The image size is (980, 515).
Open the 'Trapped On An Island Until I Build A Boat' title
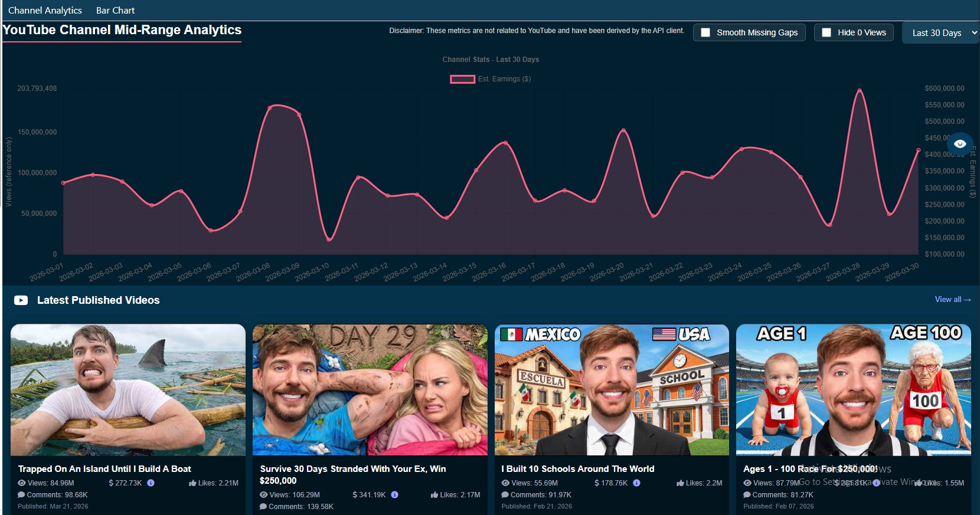[x=104, y=469]
